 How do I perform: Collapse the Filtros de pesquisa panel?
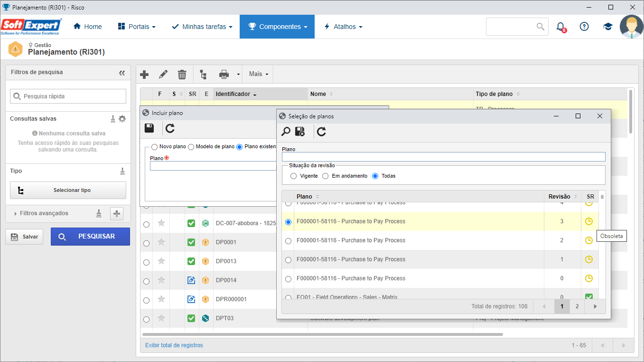[122, 73]
